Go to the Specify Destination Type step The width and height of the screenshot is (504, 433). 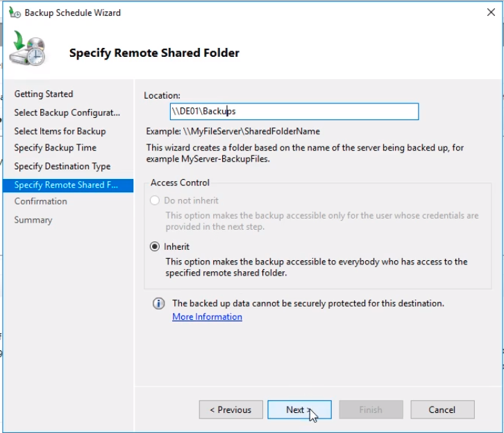click(x=62, y=167)
